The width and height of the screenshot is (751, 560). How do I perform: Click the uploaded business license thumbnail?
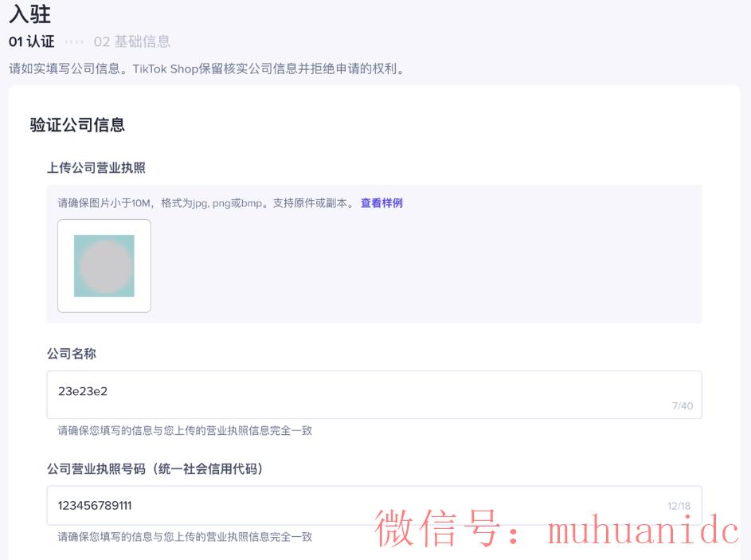pyautogui.click(x=104, y=266)
